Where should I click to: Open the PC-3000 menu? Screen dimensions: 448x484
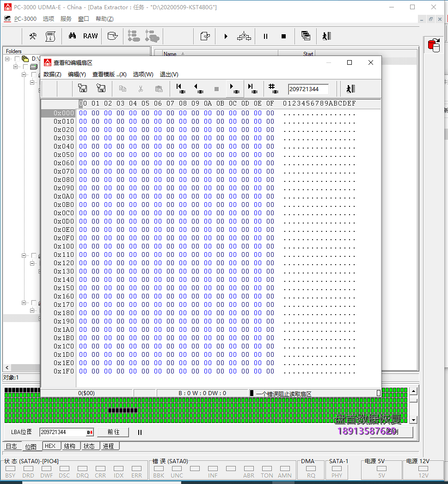[25, 19]
